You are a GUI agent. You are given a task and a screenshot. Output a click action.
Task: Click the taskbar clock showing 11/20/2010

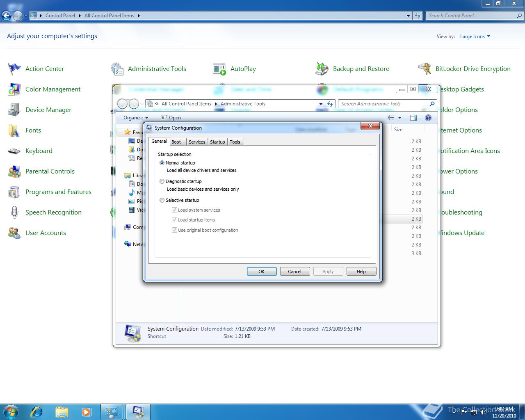tap(504, 412)
